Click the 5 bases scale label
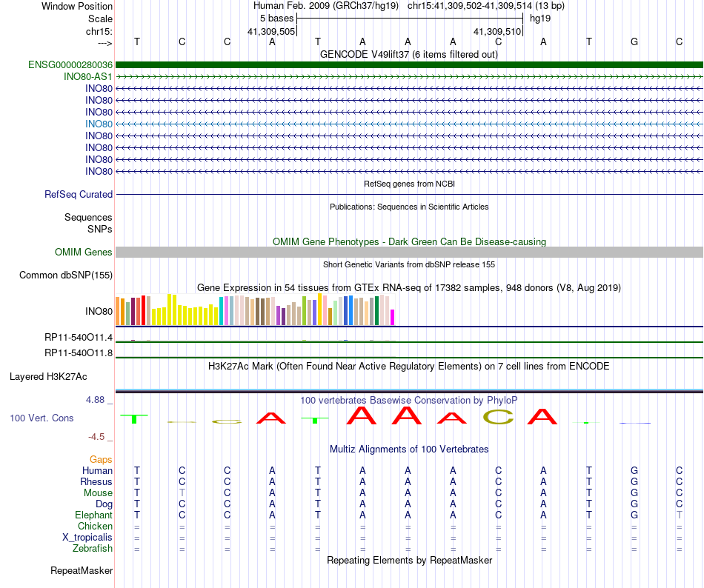Screen dimensions: 704x588 click(x=276, y=19)
